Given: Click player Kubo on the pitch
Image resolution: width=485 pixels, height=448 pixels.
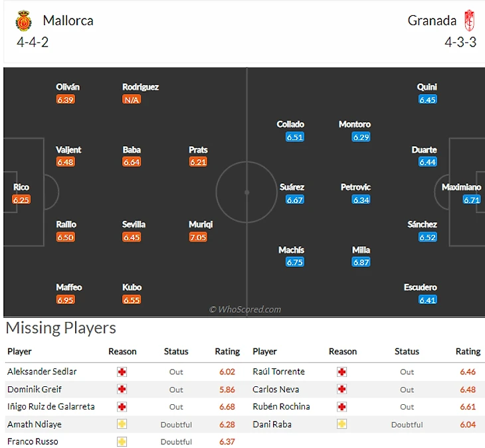Looking at the screenshot, I should click(x=132, y=287).
